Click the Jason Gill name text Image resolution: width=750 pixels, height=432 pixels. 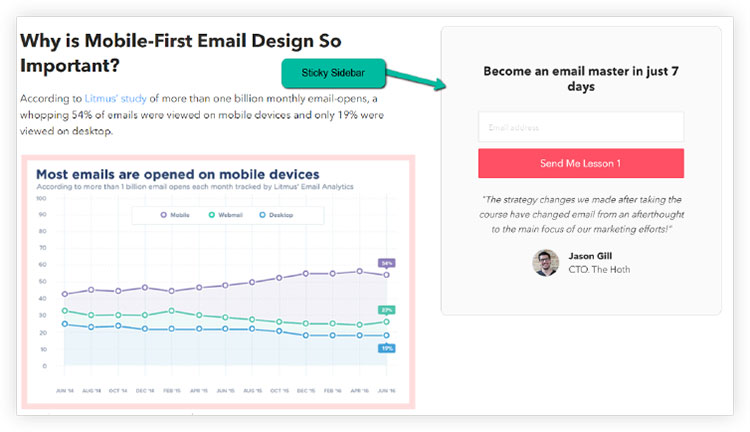click(590, 256)
